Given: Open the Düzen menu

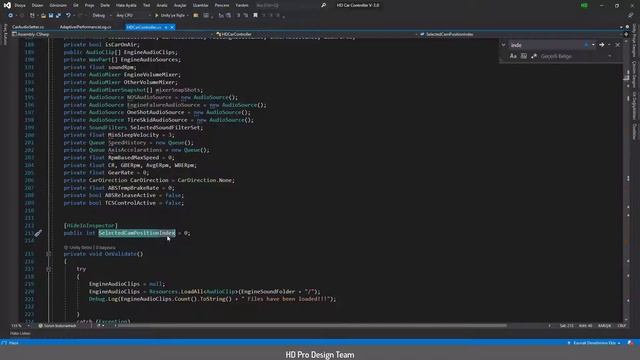Looking at the screenshot, I should [38, 5].
